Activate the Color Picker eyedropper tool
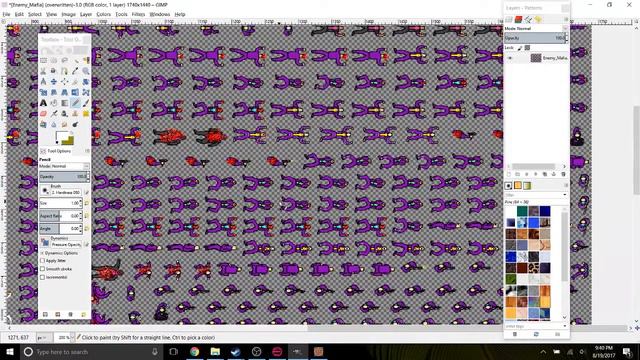The width and height of the screenshot is (640, 360). pos(76,71)
